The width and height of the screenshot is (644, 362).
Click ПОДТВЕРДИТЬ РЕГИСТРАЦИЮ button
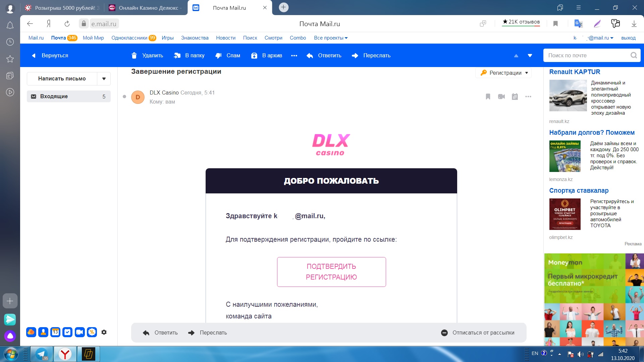click(331, 272)
